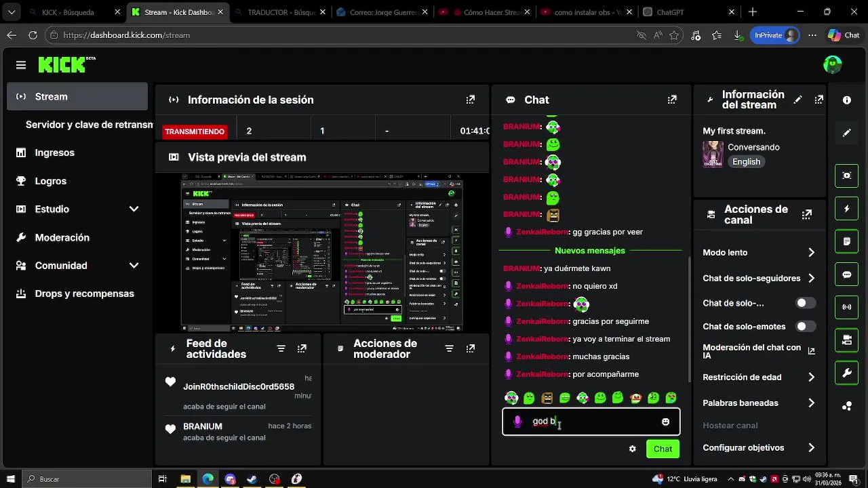Click the pencil edit icon in right sidebar
The width and height of the screenshot is (868, 488).
847,133
